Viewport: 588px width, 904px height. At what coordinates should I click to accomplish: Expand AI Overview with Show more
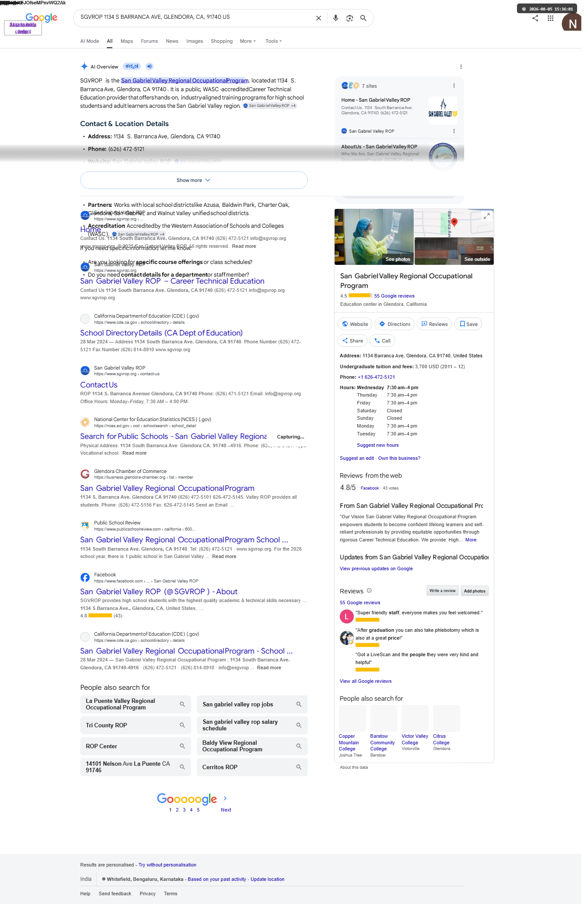pyautogui.click(x=194, y=180)
